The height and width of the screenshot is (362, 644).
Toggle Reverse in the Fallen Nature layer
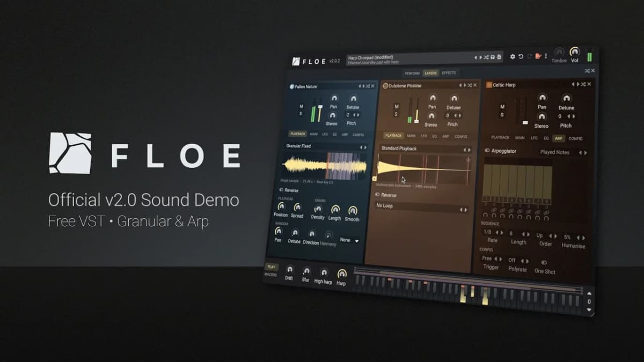[x=288, y=190]
